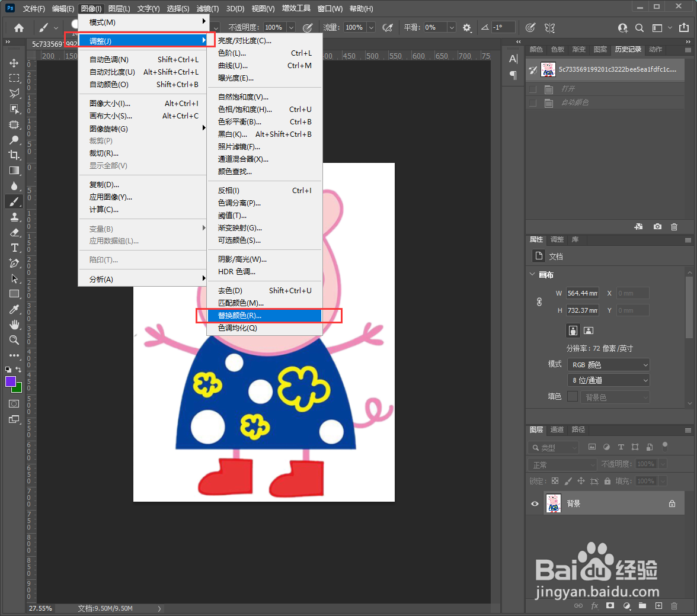Select the Polygonal Lasso tool
This screenshot has width=697, height=616.
pos(14,93)
